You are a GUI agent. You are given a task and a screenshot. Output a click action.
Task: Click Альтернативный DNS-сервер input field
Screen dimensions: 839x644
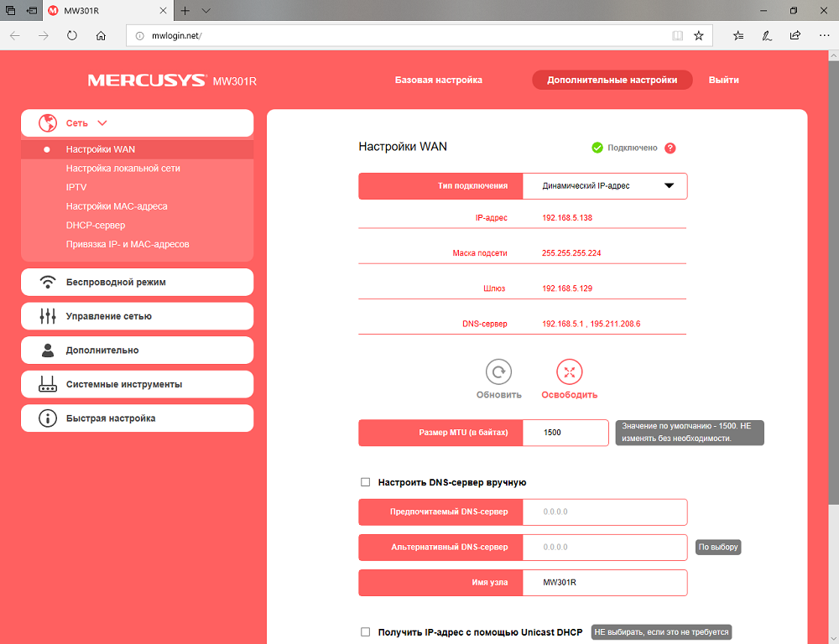click(605, 548)
